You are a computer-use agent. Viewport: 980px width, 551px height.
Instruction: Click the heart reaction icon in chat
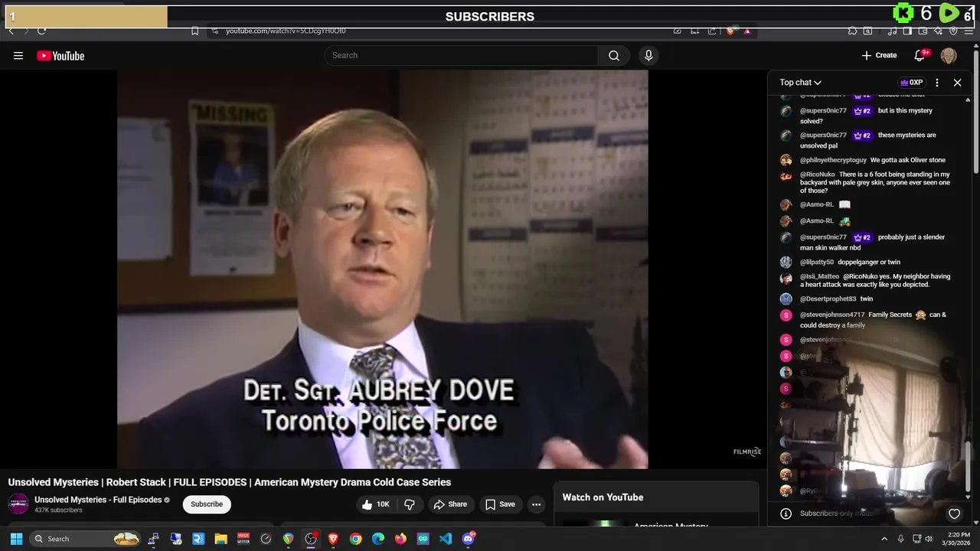click(954, 514)
